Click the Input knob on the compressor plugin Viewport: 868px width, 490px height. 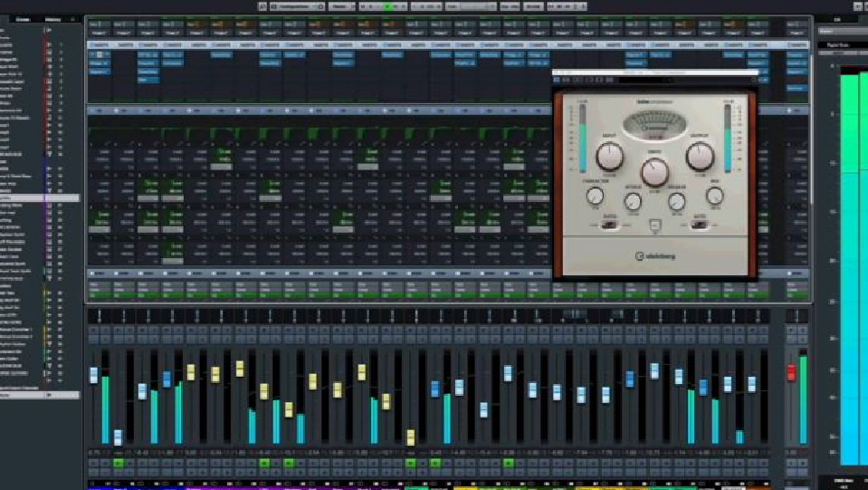[610, 157]
